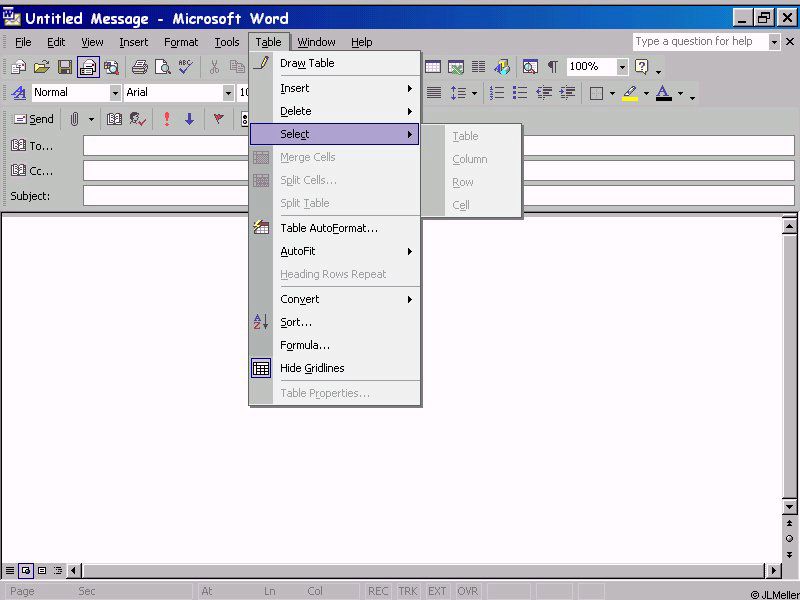800x600 pixels.
Task: Open the Highlight color dropdown arrow
Action: coord(646,93)
